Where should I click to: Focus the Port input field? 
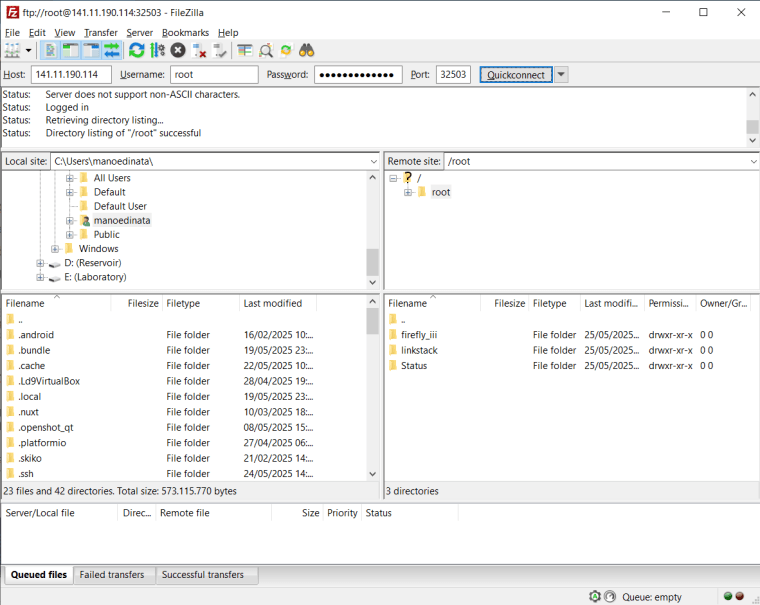point(453,75)
